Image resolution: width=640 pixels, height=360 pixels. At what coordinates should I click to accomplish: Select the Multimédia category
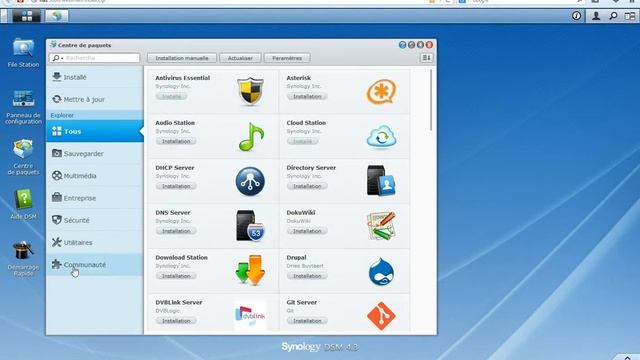point(95,176)
